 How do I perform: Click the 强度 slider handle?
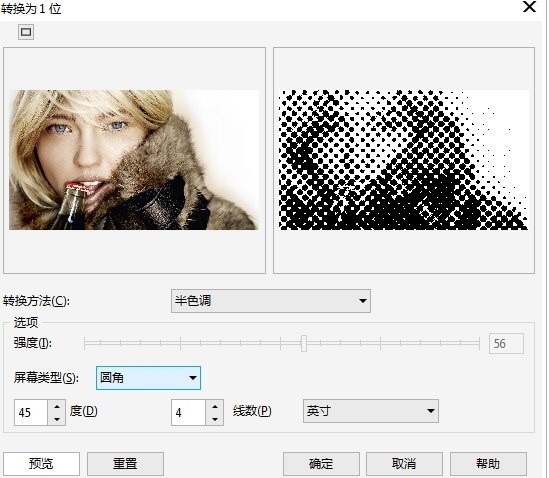(304, 343)
